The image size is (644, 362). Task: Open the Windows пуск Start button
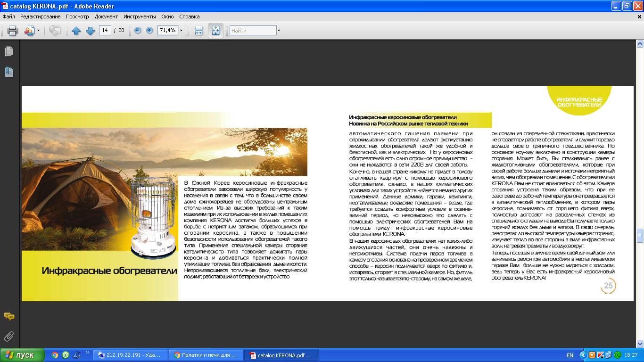click(22, 355)
